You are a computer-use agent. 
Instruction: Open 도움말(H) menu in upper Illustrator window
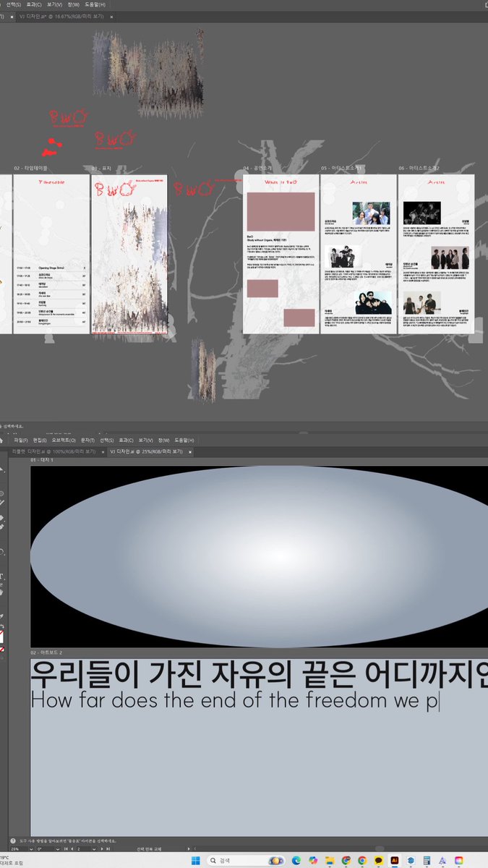click(x=95, y=4)
